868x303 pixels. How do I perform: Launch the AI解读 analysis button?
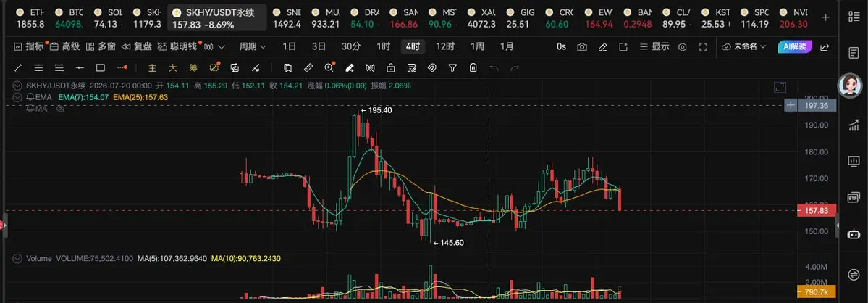(794, 47)
